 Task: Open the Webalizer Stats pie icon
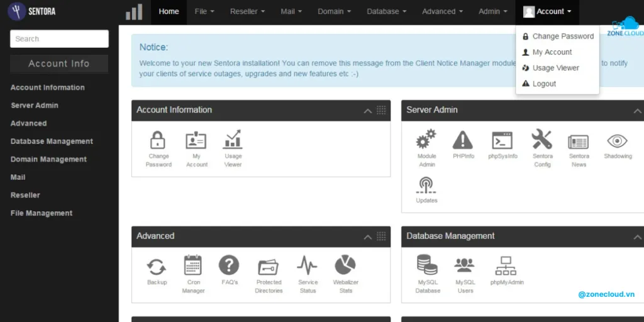[345, 265]
